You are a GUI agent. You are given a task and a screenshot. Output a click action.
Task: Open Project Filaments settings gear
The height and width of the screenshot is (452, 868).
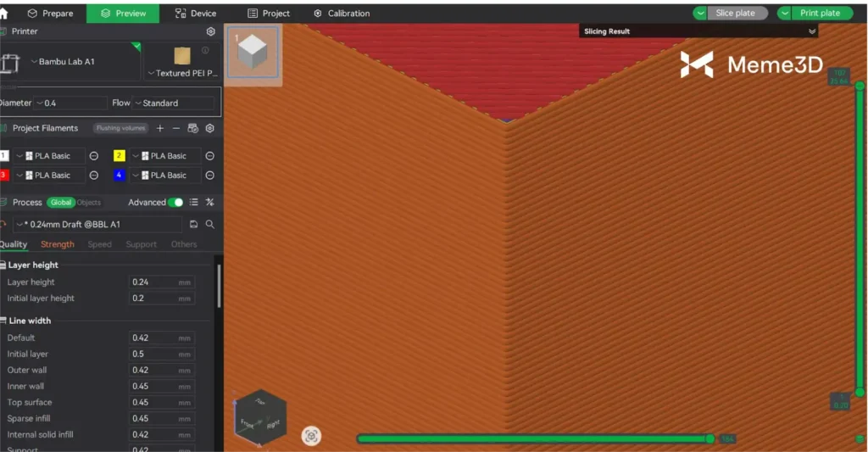pos(209,128)
